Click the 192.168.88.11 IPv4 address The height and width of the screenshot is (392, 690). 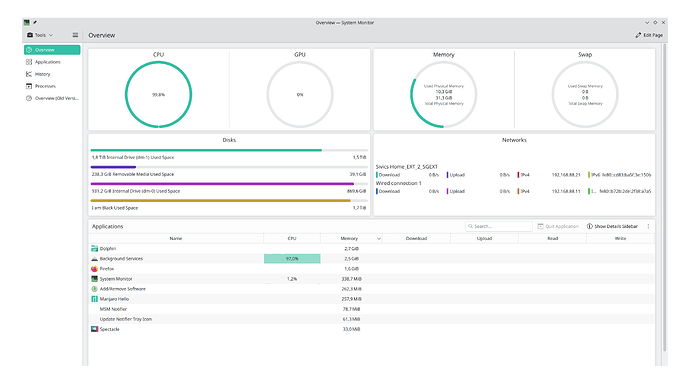coord(566,191)
